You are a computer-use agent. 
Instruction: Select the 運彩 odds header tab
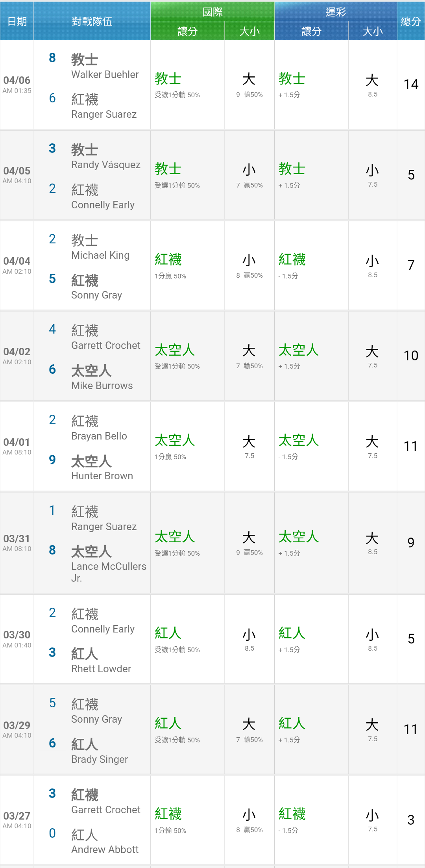pyautogui.click(x=335, y=11)
